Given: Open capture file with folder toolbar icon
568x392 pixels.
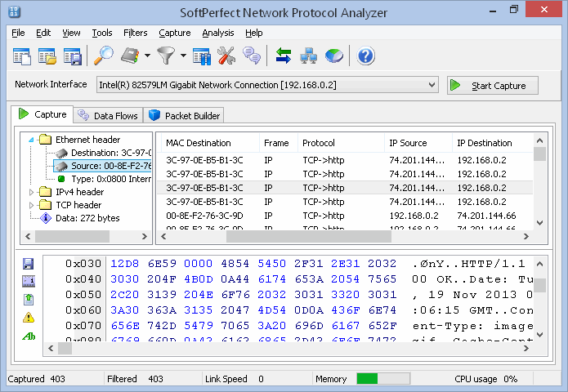Looking at the screenshot, I should click(x=47, y=56).
